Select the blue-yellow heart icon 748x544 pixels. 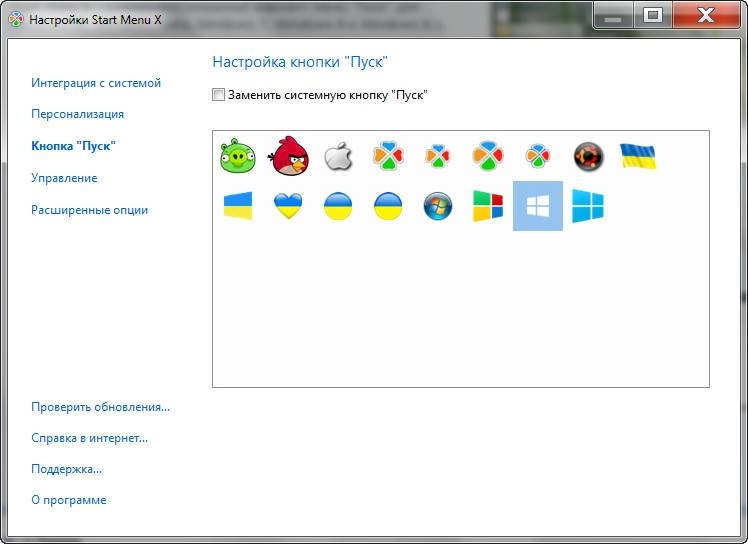point(288,206)
